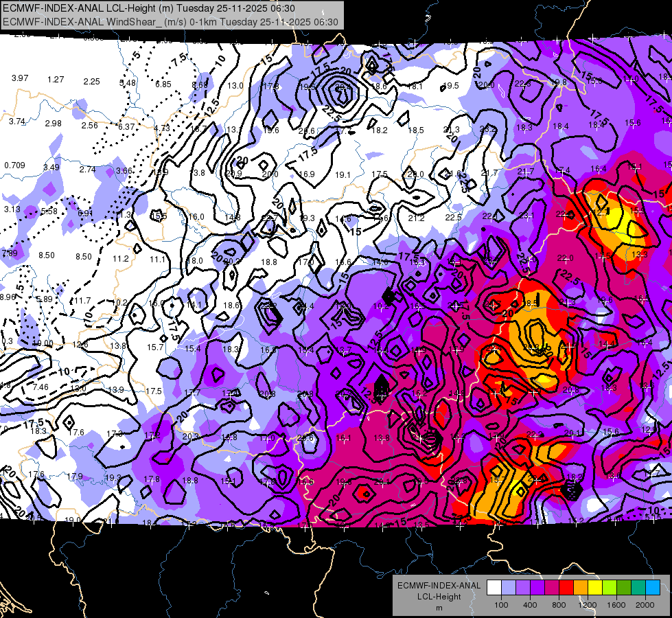Viewport: 672px width, 618px height.
Task: Click the wind shear value 16.9
Action: 307,174
